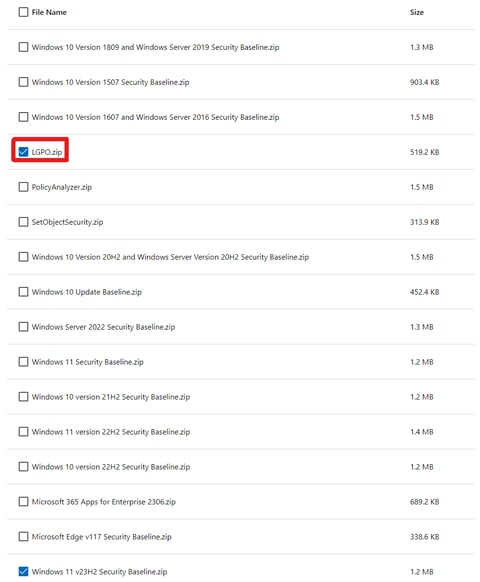The width and height of the screenshot is (480, 582).
Task: Check Windows 10 Version 1507 Security Baseline.zip
Action: (23, 82)
